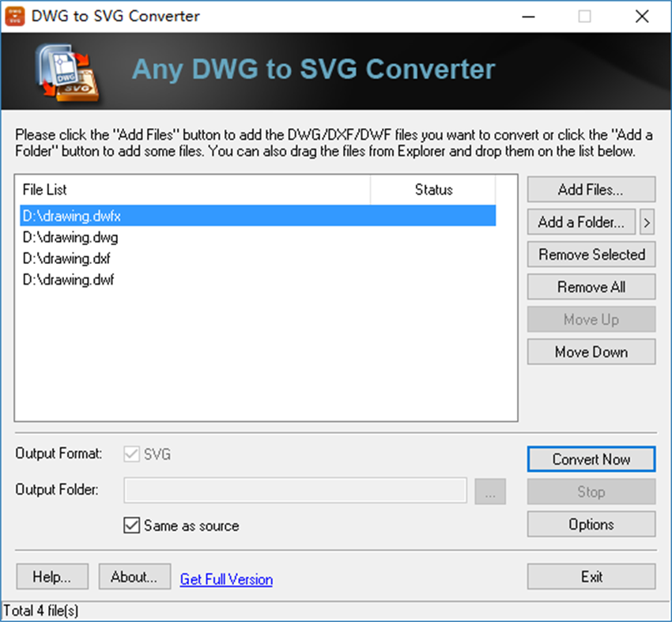672x622 pixels.
Task: View About information
Action: click(x=134, y=576)
